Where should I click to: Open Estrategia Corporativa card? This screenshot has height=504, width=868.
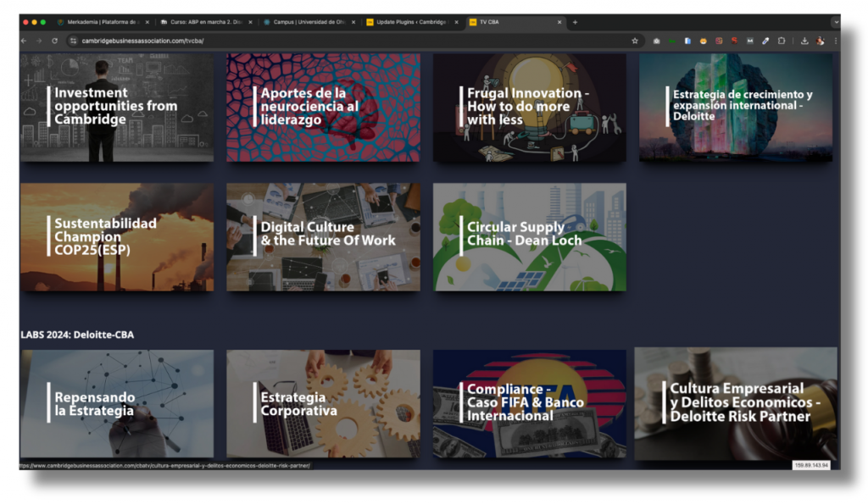pyautogui.click(x=323, y=403)
